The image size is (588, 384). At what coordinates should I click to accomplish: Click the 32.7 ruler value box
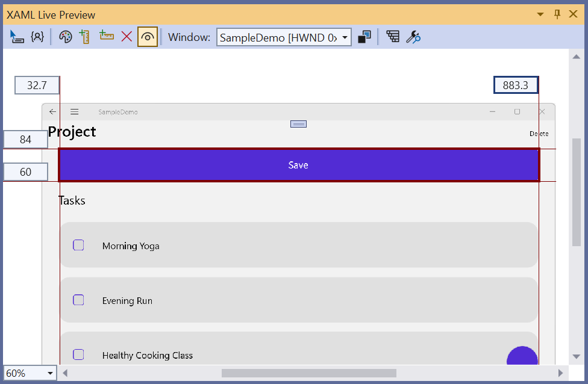pyautogui.click(x=37, y=85)
